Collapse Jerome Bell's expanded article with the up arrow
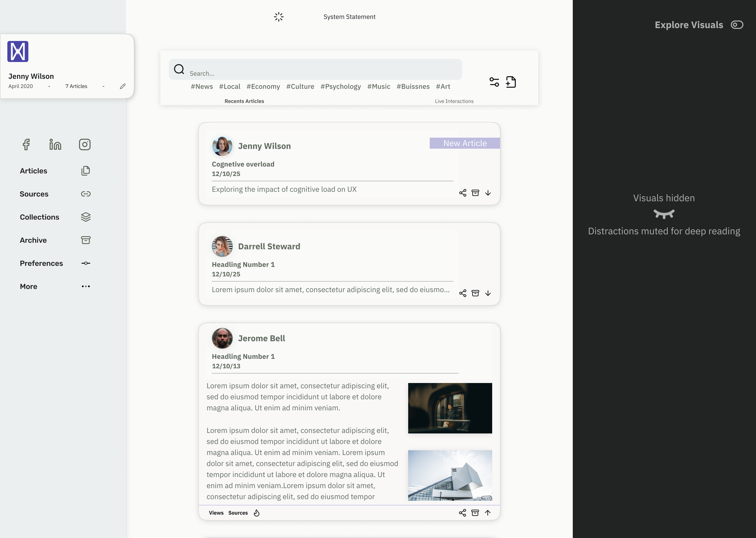 tap(488, 513)
